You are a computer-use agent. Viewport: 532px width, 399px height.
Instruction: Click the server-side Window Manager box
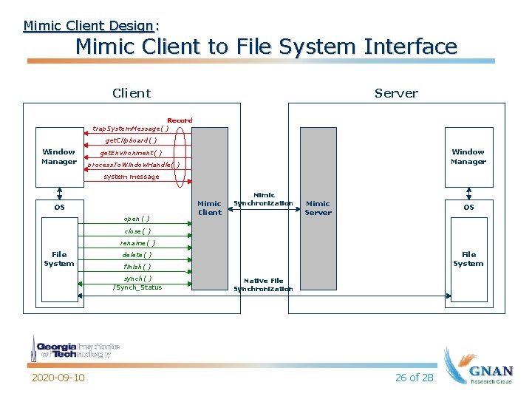469,157
